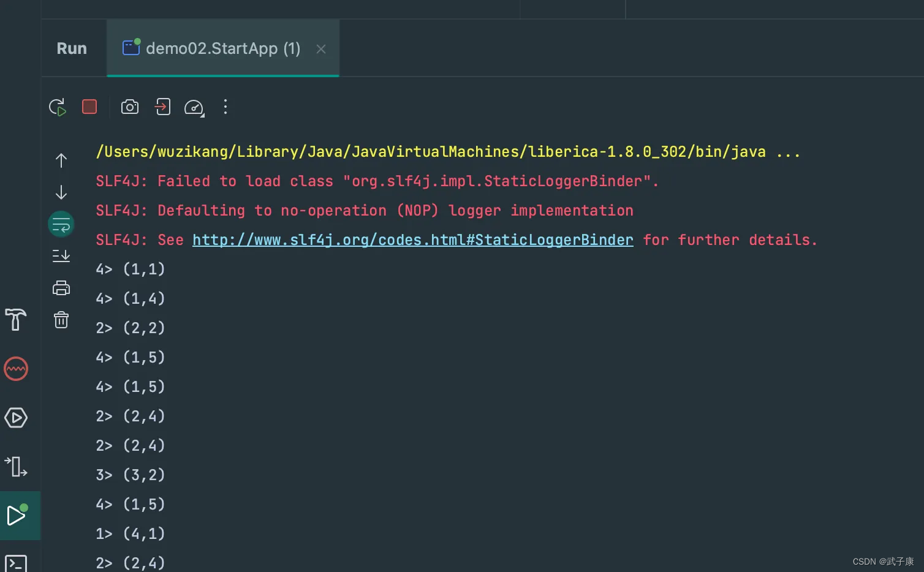Open the slf4j.org StaticLoggerBinder link
Image resolution: width=924 pixels, height=572 pixels.
[x=413, y=240]
